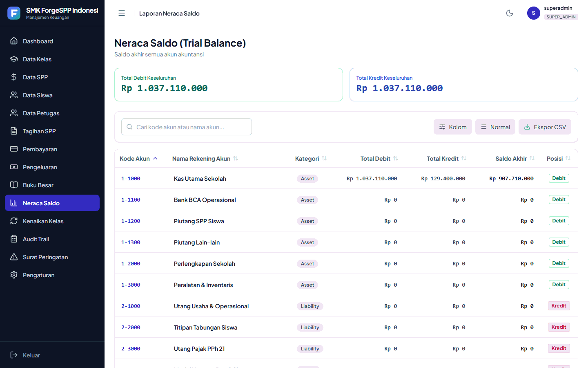Click the Buku Besar book icon
The image size is (588, 368).
pos(14,185)
